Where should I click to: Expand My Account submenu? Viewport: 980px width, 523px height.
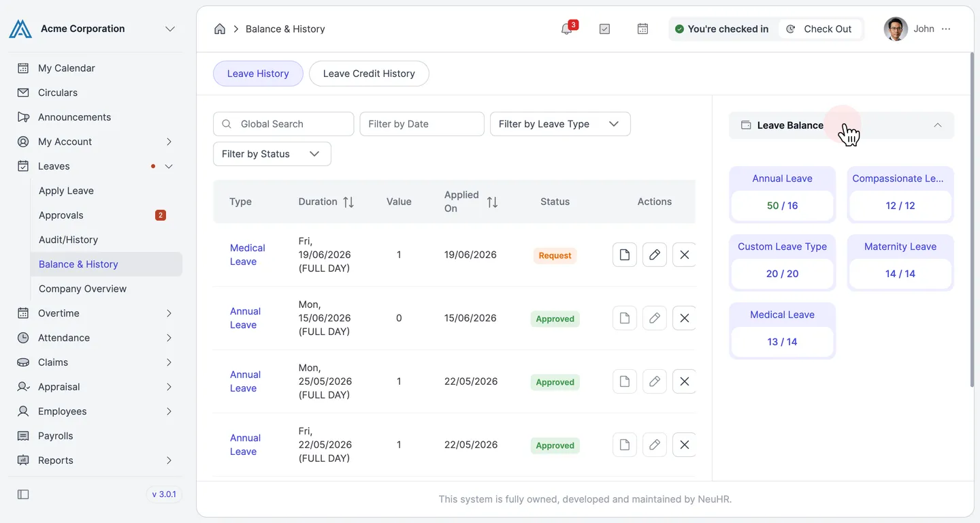(x=169, y=142)
